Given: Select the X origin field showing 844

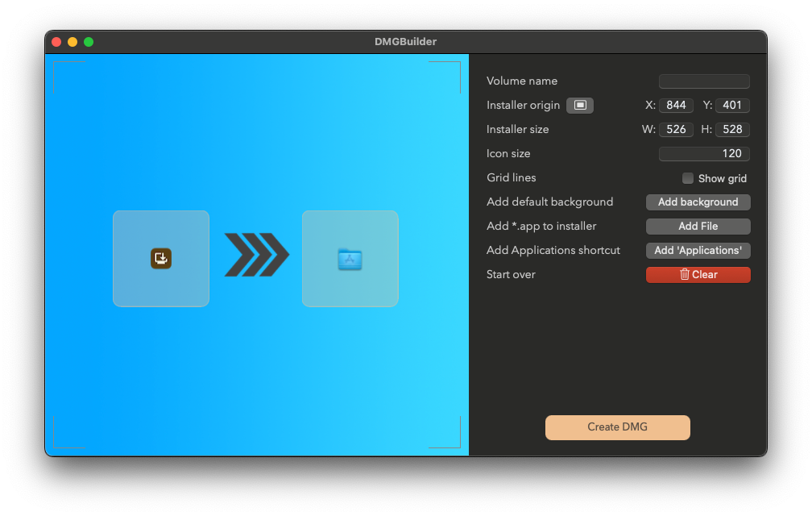Looking at the screenshot, I should pyautogui.click(x=676, y=105).
